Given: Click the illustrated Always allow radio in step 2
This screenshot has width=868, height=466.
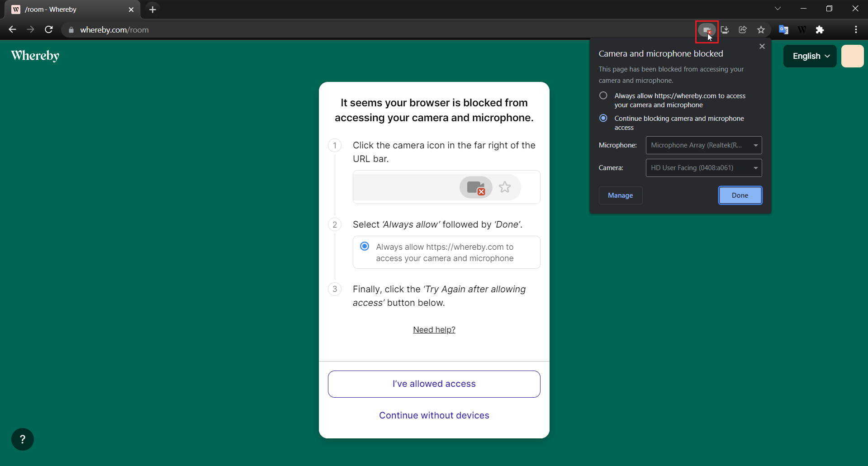Looking at the screenshot, I should pos(365,247).
